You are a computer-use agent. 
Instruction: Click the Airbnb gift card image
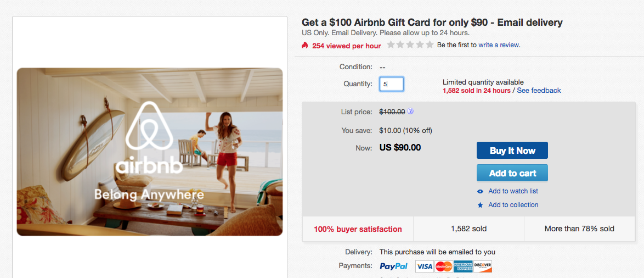150,152
